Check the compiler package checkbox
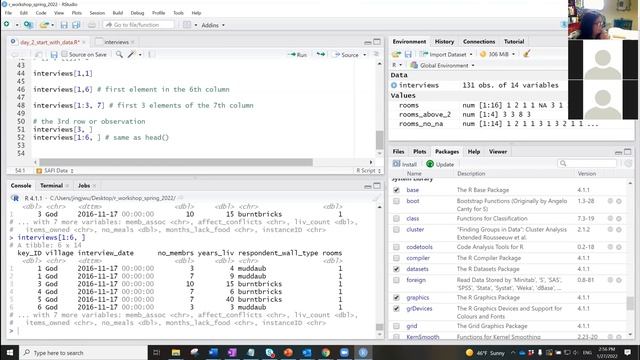Screen dimensions: 640x360 pyautogui.click(x=396, y=258)
